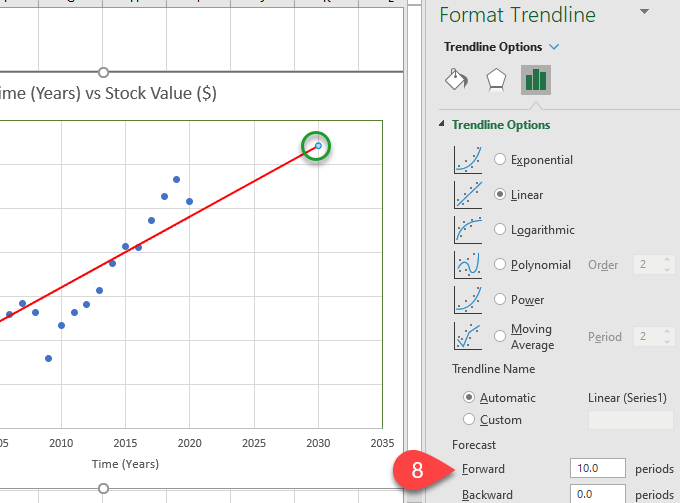Open the Effects pentagon tab
This screenshot has width=680, height=503.
496,81
